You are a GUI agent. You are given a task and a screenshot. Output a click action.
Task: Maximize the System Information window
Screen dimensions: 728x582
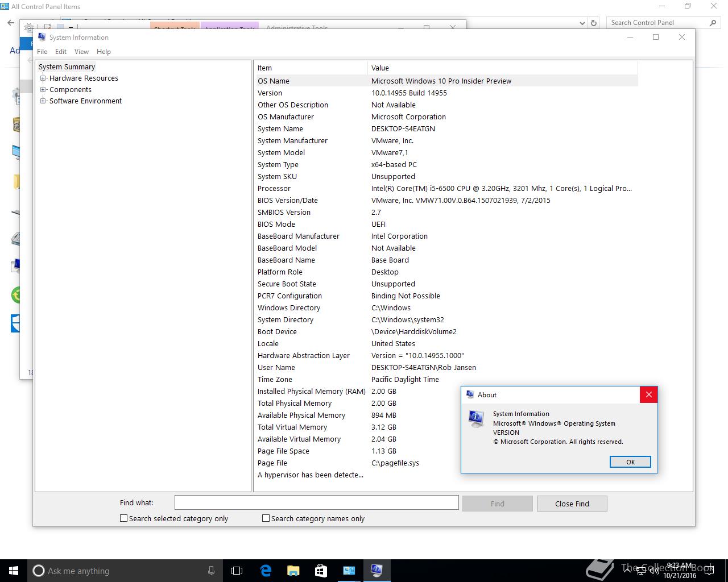pyautogui.click(x=656, y=37)
